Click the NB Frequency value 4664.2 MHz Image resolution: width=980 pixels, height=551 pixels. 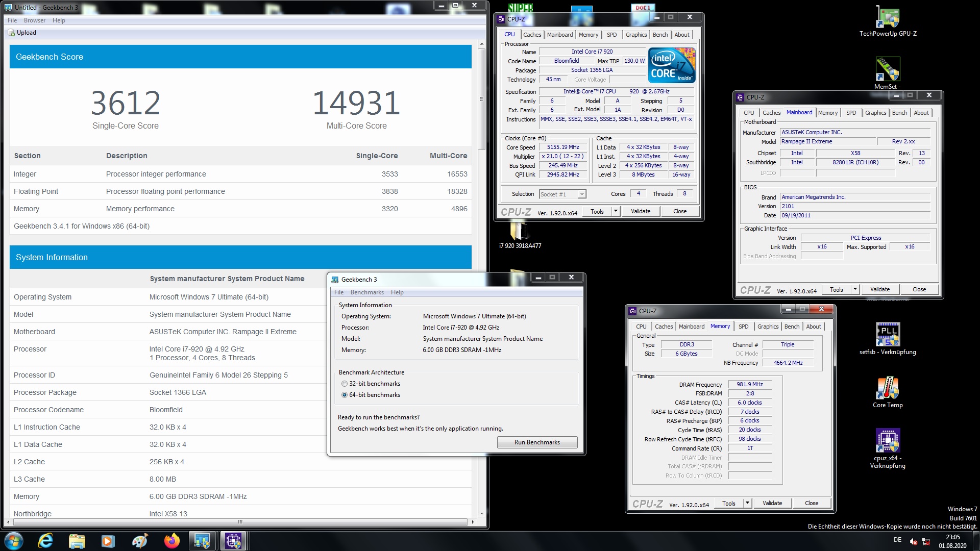click(x=788, y=363)
